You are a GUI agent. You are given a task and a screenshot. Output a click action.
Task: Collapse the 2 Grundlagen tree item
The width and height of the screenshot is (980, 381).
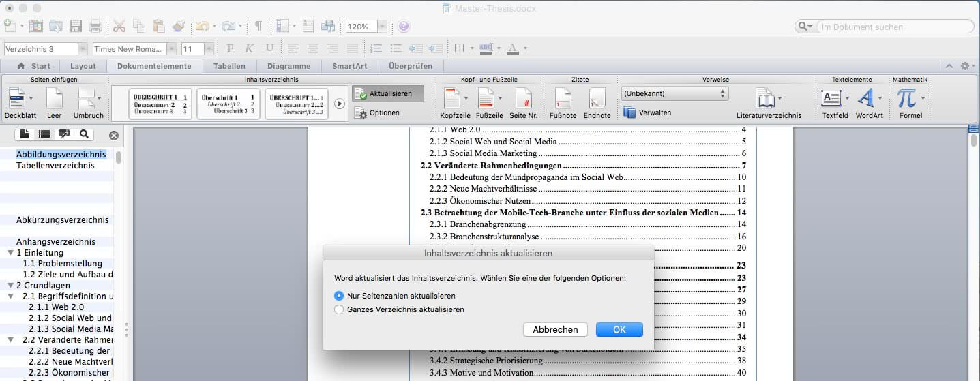[x=10, y=286]
